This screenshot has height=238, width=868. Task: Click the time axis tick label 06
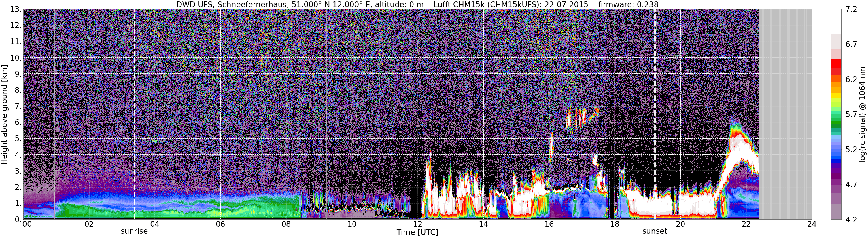[220, 224]
